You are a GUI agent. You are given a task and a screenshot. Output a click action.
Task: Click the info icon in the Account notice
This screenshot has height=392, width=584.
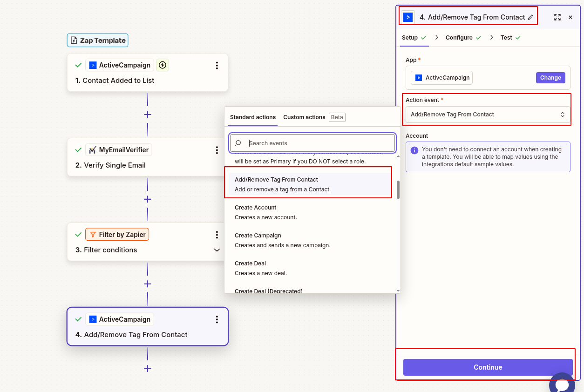414,149
